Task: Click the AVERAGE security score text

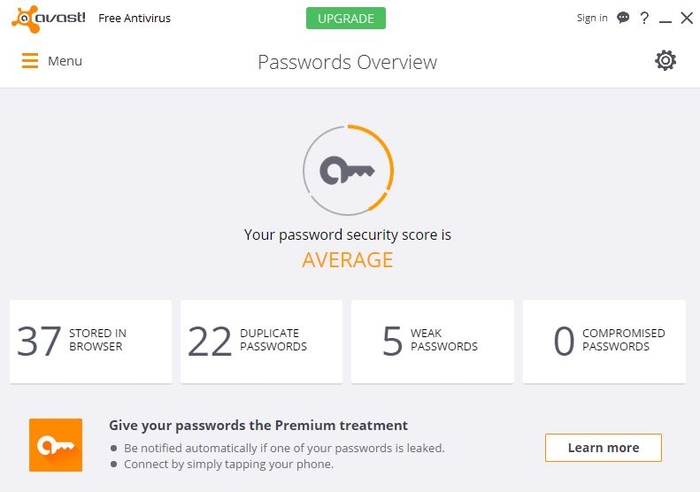Action: (347, 260)
